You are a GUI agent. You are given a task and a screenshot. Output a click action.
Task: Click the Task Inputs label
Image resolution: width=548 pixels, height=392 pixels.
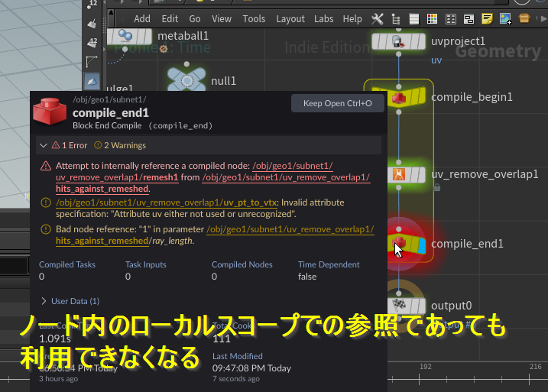tap(146, 264)
